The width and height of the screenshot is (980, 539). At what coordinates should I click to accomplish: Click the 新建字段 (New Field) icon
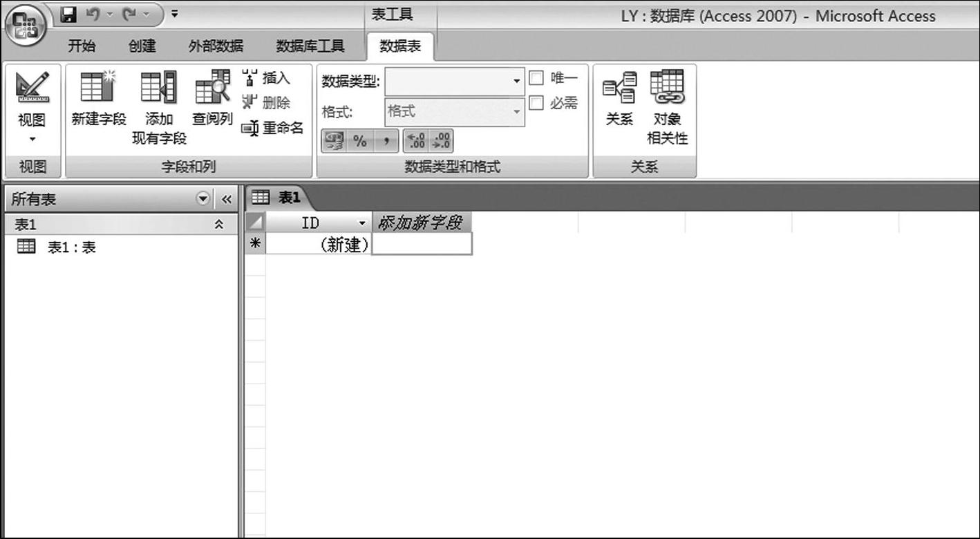[x=99, y=88]
